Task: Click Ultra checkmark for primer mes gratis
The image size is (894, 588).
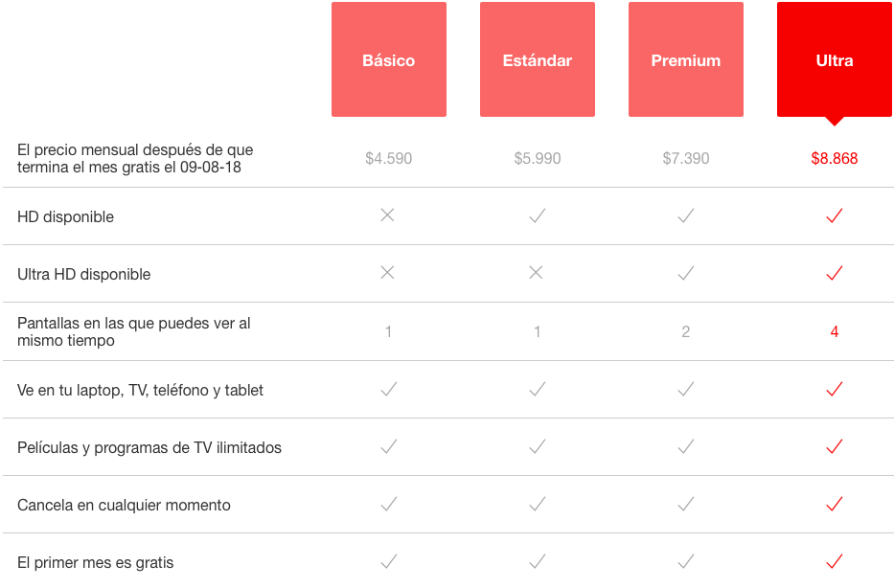Action: pos(834,561)
